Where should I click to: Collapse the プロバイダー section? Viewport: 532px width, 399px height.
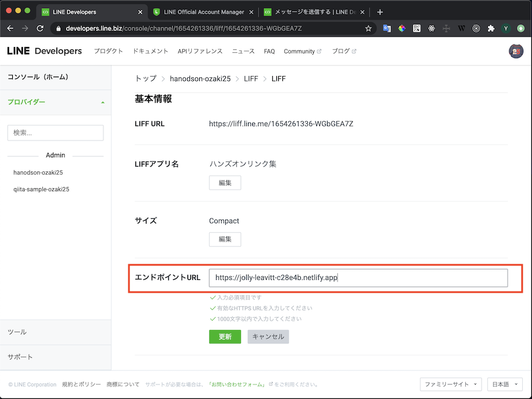(x=56, y=102)
